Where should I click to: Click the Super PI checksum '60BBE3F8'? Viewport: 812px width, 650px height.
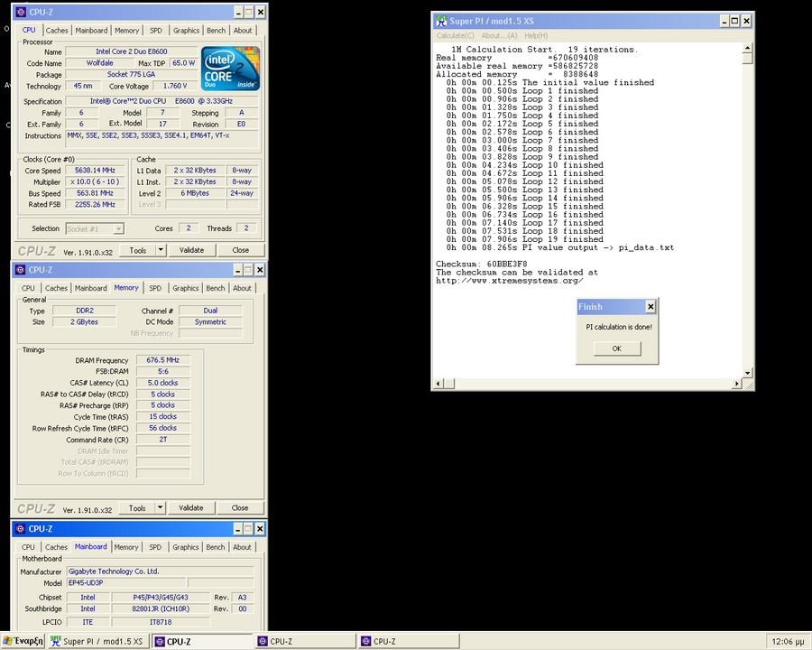[507, 264]
